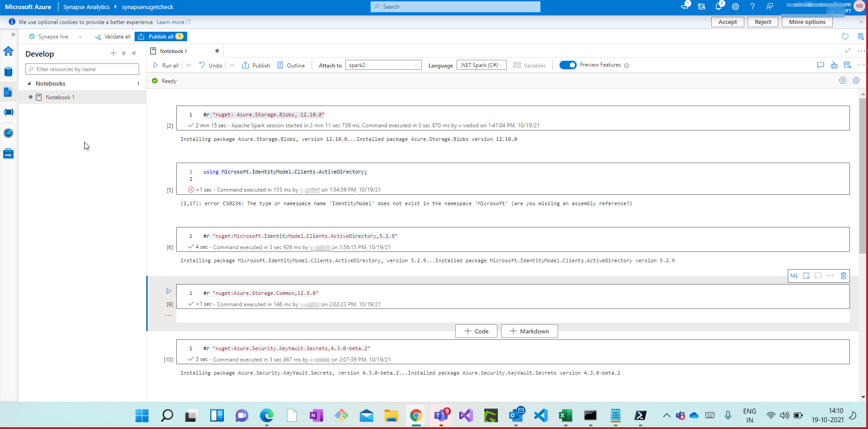
Task: Open more options for the selected cell
Action: point(830,275)
